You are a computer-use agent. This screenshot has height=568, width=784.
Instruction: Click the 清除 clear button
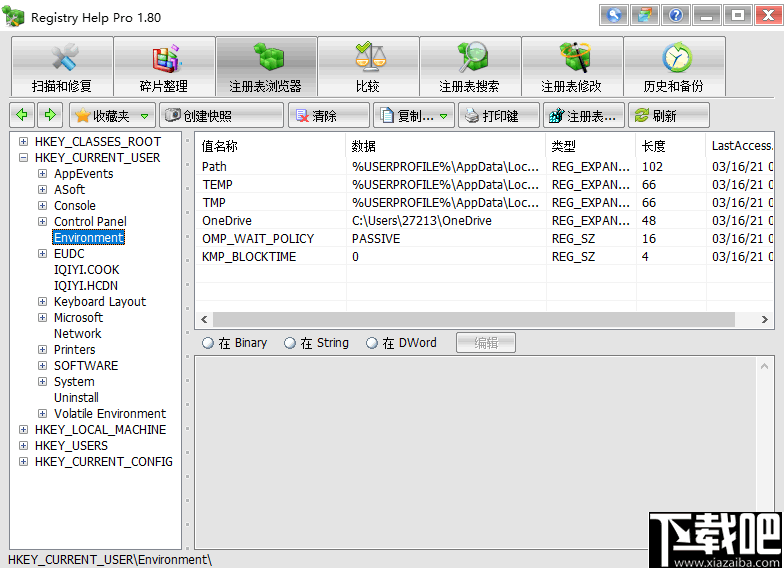tap(328, 116)
